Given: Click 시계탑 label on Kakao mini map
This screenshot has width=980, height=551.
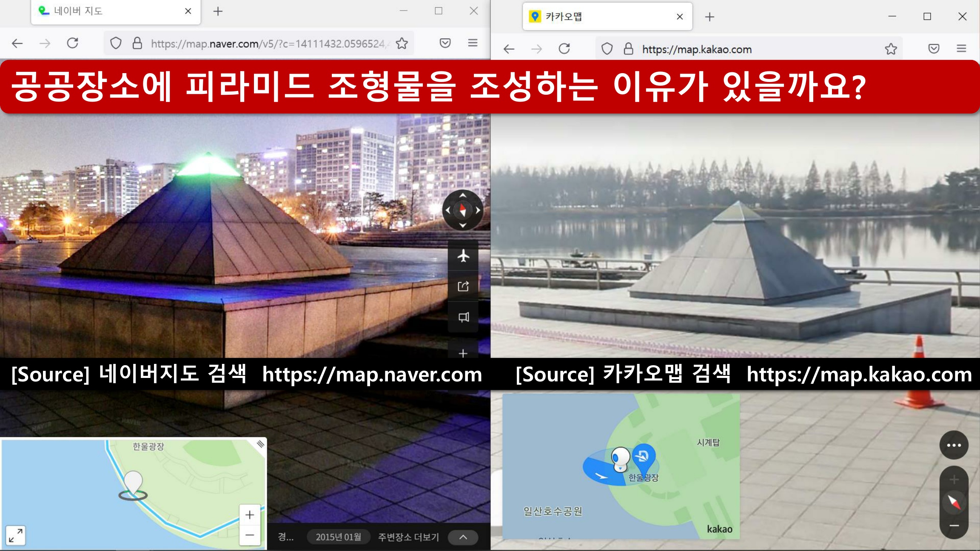Looking at the screenshot, I should (x=708, y=442).
